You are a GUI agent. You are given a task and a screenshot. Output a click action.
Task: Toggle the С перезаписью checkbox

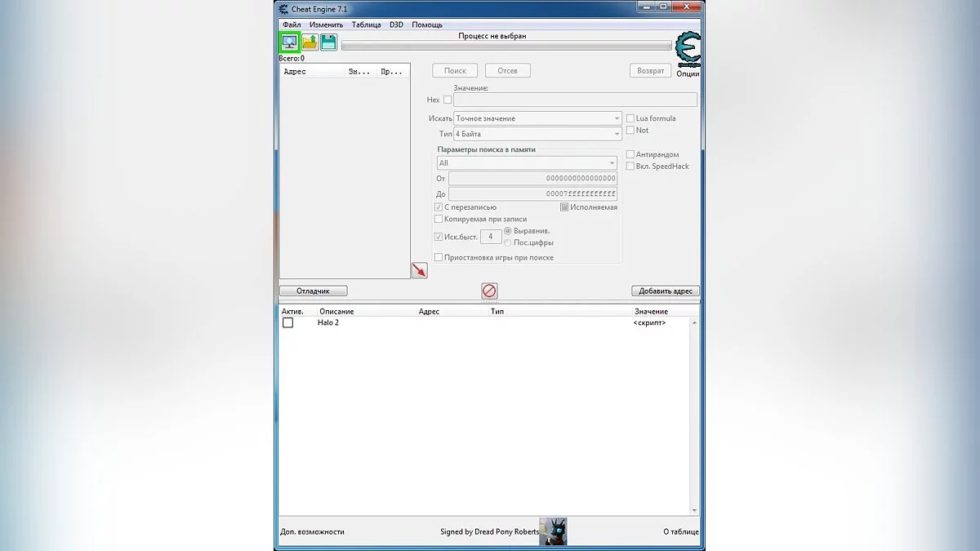439,207
